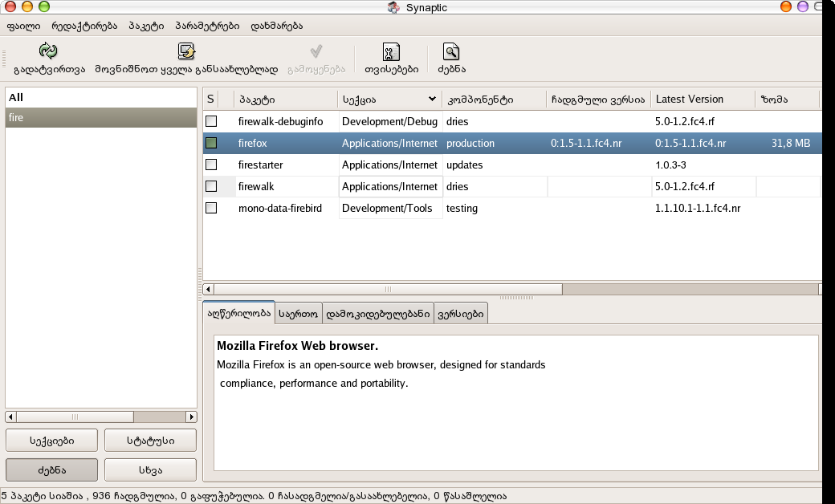This screenshot has width=835, height=504.
Task: Click the Mark All Upgrades toolbar icon
Action: point(186,52)
